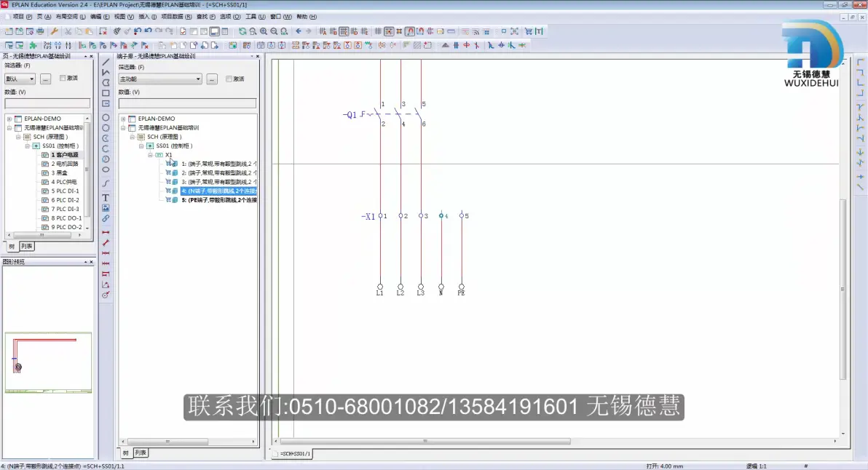Select terminal 5: PE端子 in tree
This screenshot has width=868, height=470.
pos(219,200)
